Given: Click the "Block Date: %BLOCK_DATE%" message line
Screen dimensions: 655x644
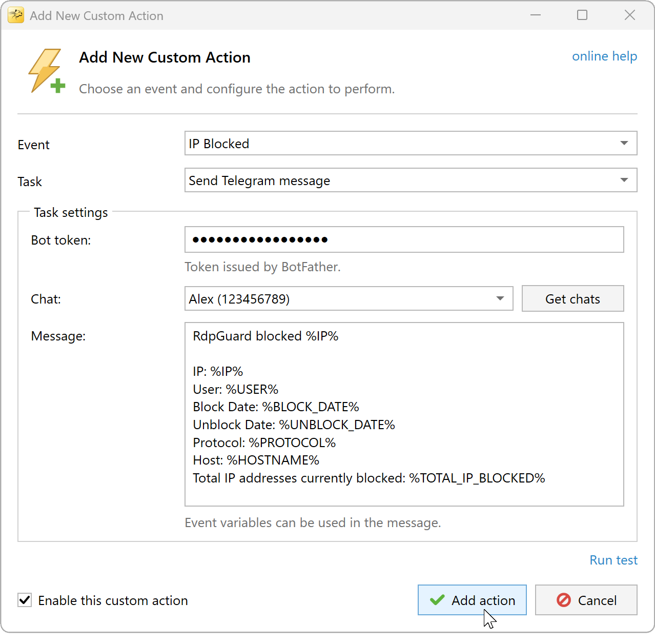Looking at the screenshot, I should point(276,407).
